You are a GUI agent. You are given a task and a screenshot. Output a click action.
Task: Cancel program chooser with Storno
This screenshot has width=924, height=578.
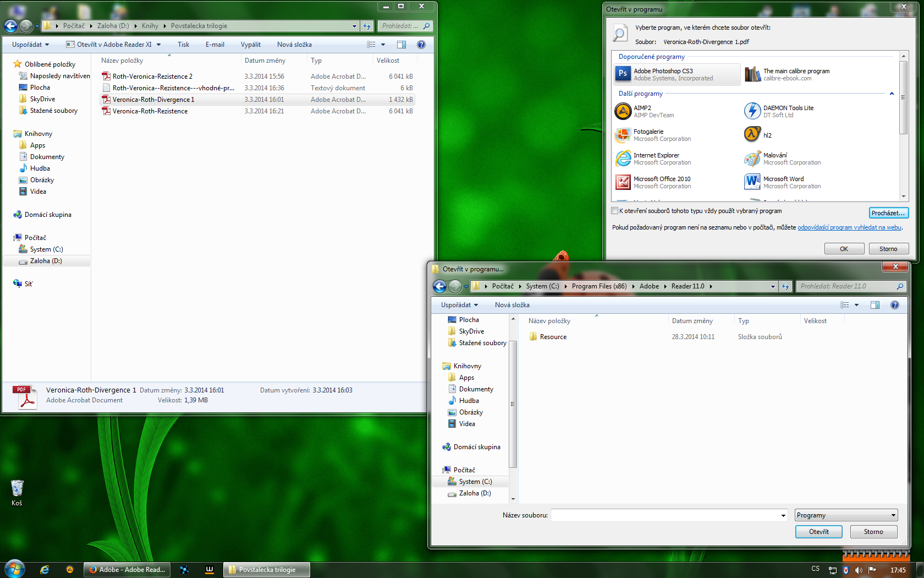coord(888,249)
